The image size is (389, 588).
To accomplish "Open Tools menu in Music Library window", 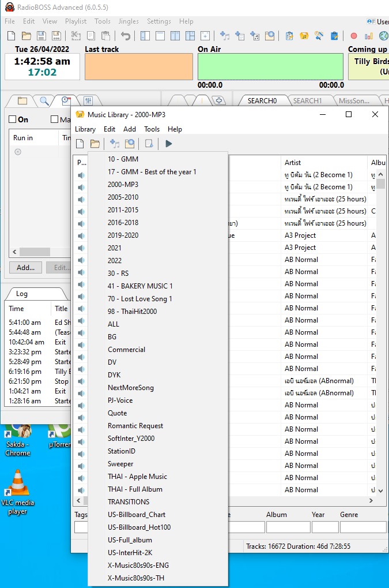I will click(152, 129).
